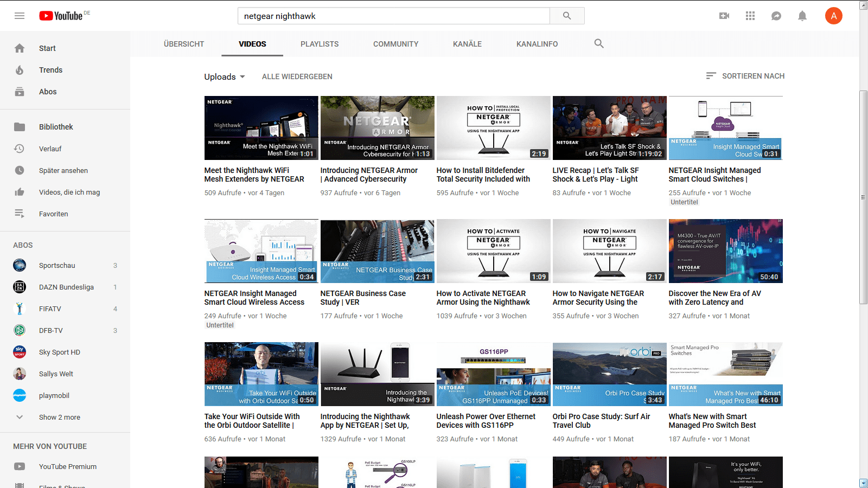Switch to the Community tab
Viewport: 868px width, 488px height.
coord(395,44)
